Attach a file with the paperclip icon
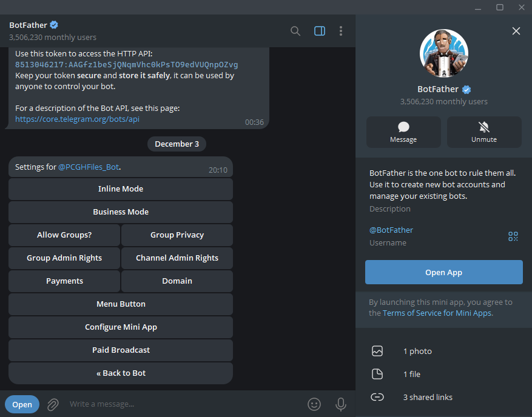This screenshot has height=417, width=532. tap(53, 404)
